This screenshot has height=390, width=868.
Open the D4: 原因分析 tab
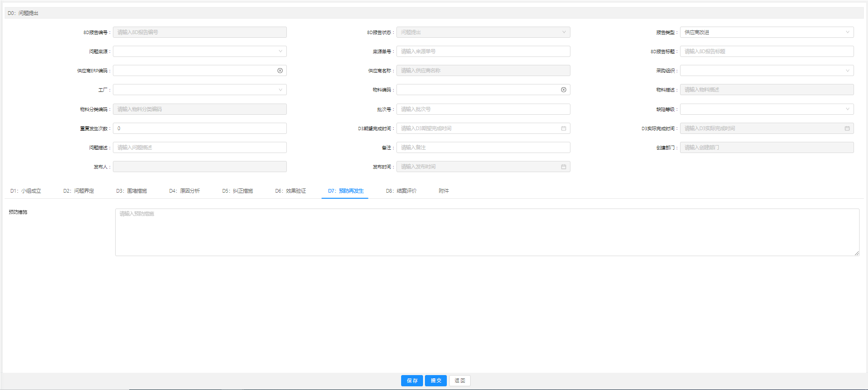[184, 191]
